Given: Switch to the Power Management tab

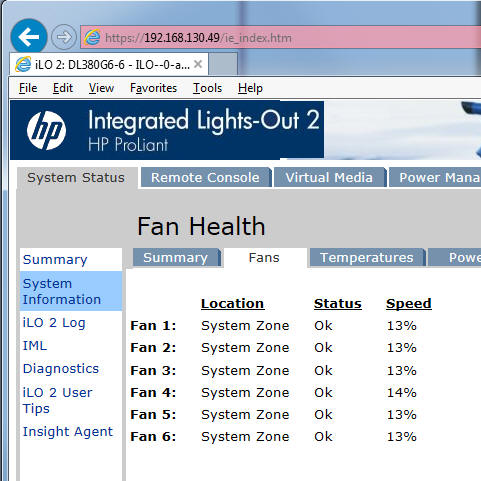Looking at the screenshot, I should point(435,177).
